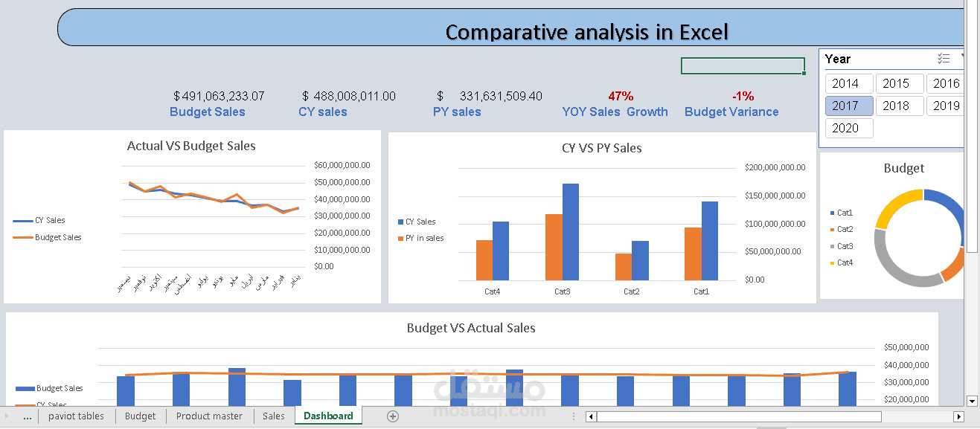The width and height of the screenshot is (980, 429).
Task: Click Cat2 legend entry in Budget donut
Action: pos(842,230)
